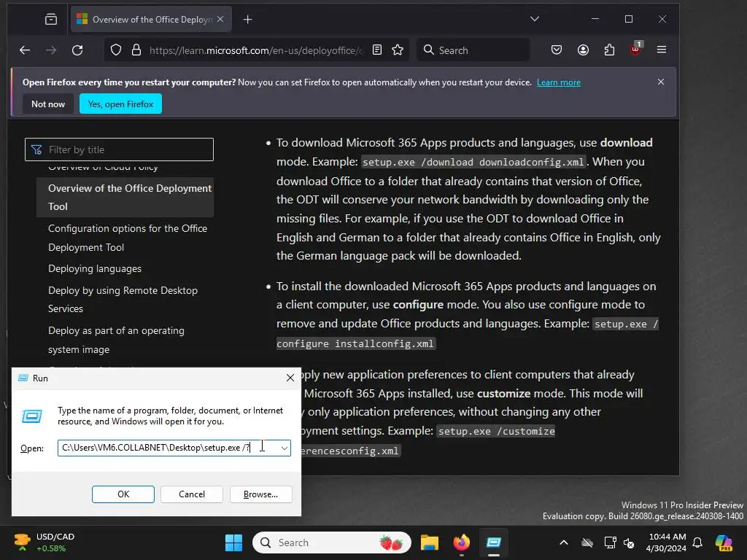Click OK in the Run dialog
This screenshot has height=560, width=747.
tap(123, 494)
